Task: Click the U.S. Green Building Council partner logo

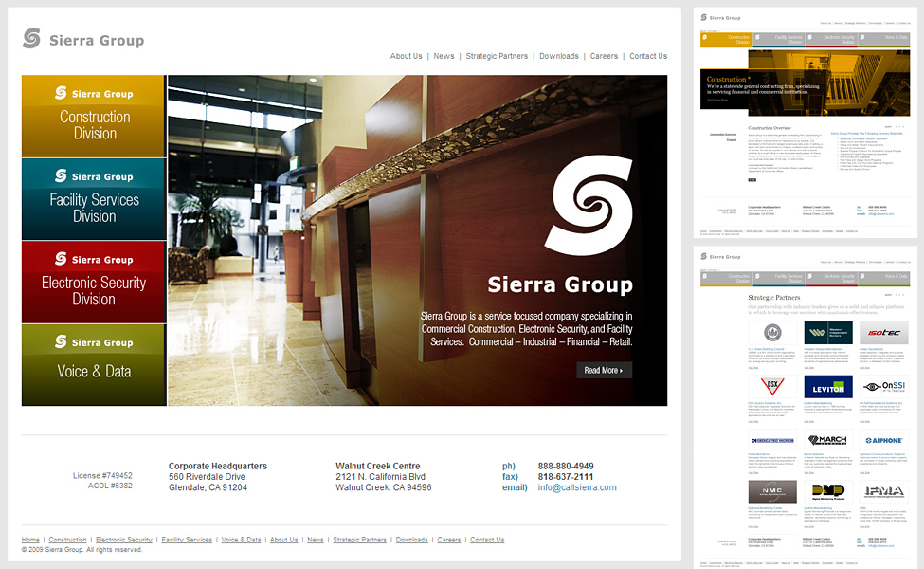Action: (x=772, y=333)
